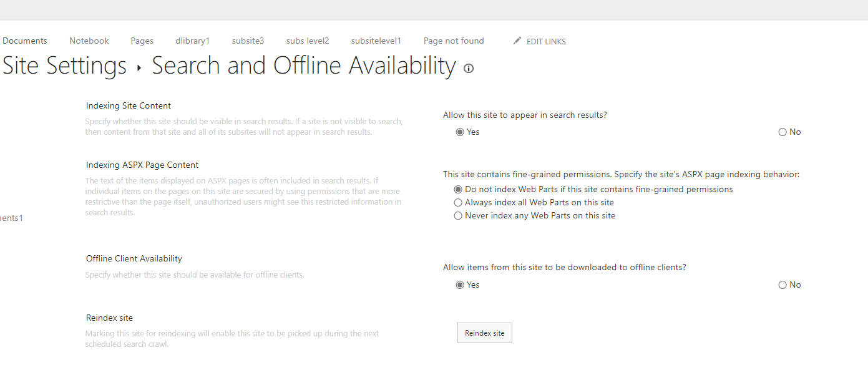Screen dimensions: 868x375
Task: Click 'Allow items from this site to be downloaded' text
Action: pos(565,268)
